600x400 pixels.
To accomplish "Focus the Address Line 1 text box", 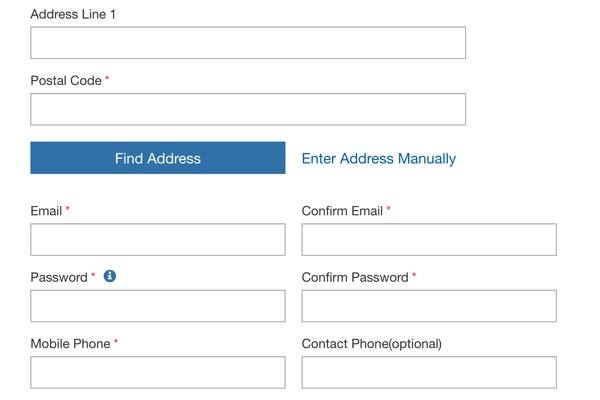I will point(248,43).
